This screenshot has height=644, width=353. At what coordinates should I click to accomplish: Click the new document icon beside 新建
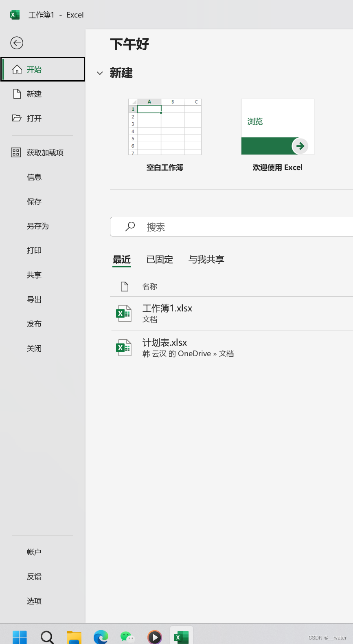(17, 94)
